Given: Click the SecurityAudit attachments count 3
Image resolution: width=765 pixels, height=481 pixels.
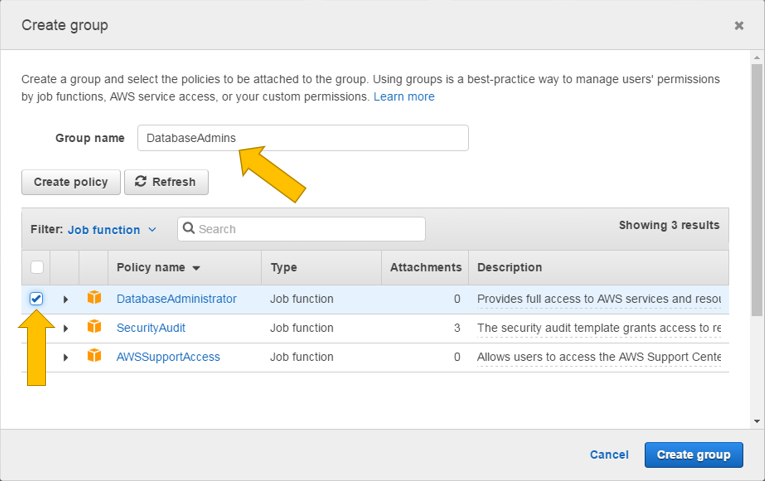Looking at the screenshot, I should [x=457, y=328].
